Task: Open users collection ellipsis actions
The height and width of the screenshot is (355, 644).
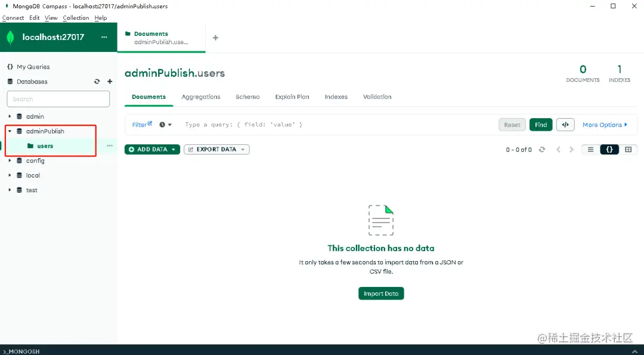Action: tap(110, 146)
